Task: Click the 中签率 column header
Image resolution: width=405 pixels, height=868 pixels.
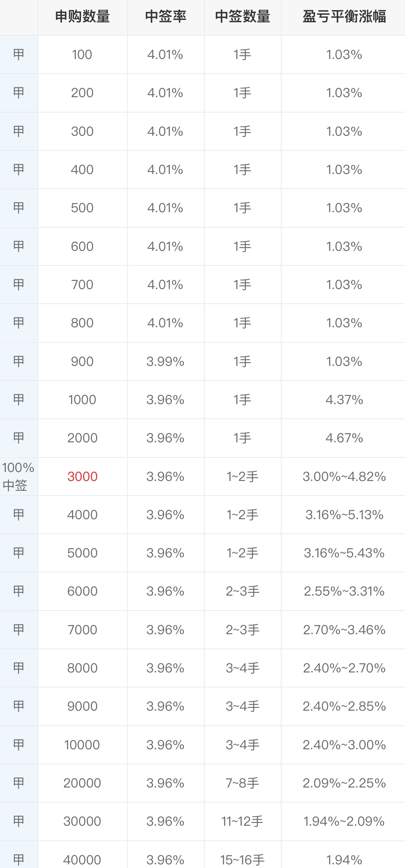Action: tap(165, 17)
